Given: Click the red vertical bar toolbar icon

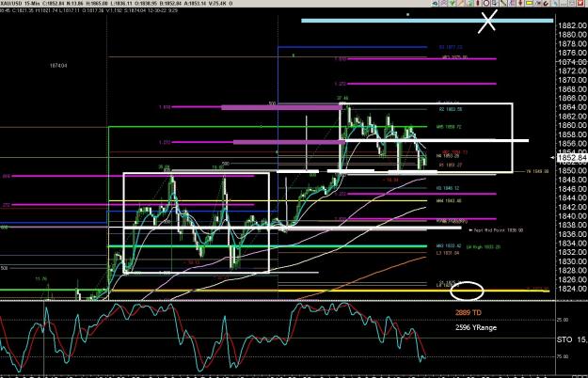Looking at the screenshot, I should (478, 4).
